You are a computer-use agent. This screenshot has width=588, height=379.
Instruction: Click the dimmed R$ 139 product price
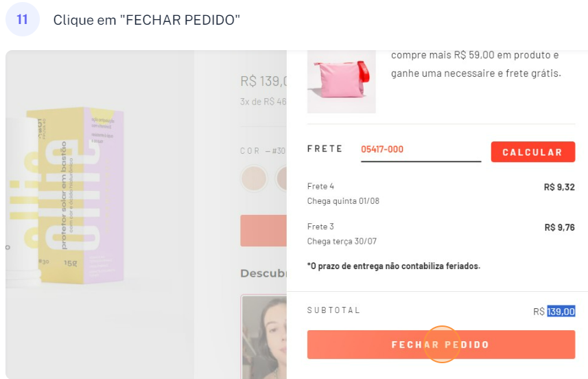pyautogui.click(x=263, y=82)
